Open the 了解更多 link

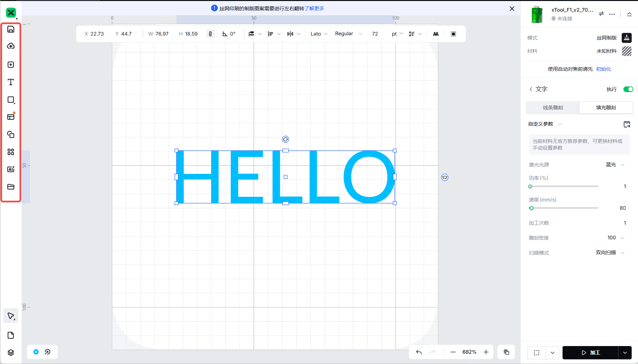click(314, 8)
